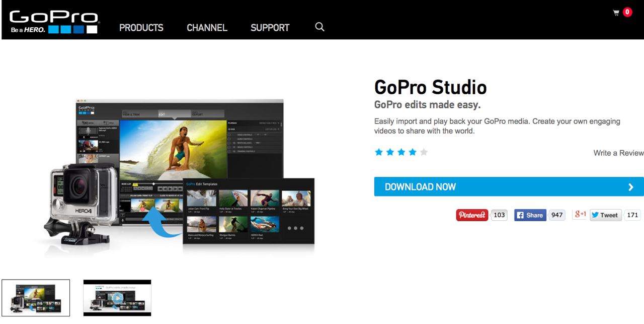Open the SUPPORT menu
The image size is (644, 324).
click(x=270, y=28)
